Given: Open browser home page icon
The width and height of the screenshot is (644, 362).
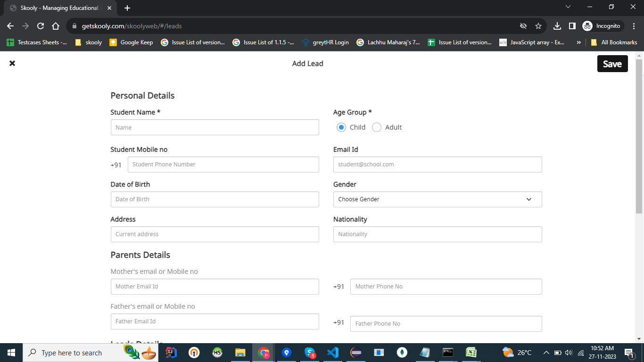Looking at the screenshot, I should [x=56, y=26].
